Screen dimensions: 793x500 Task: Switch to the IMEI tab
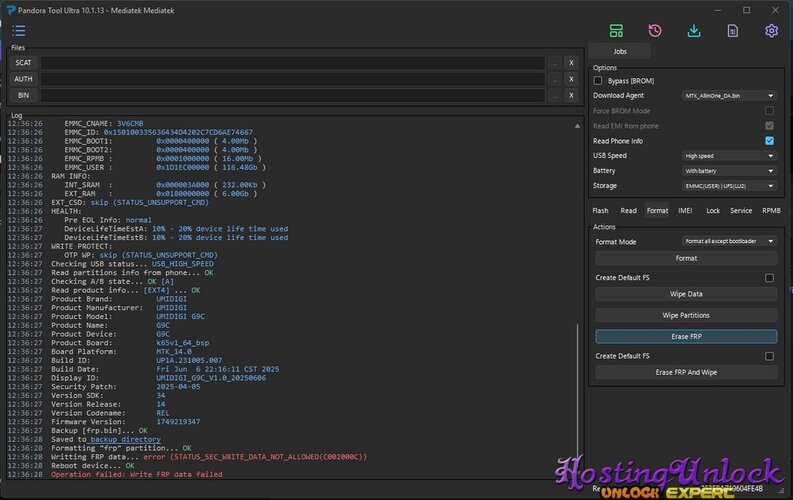(685, 210)
